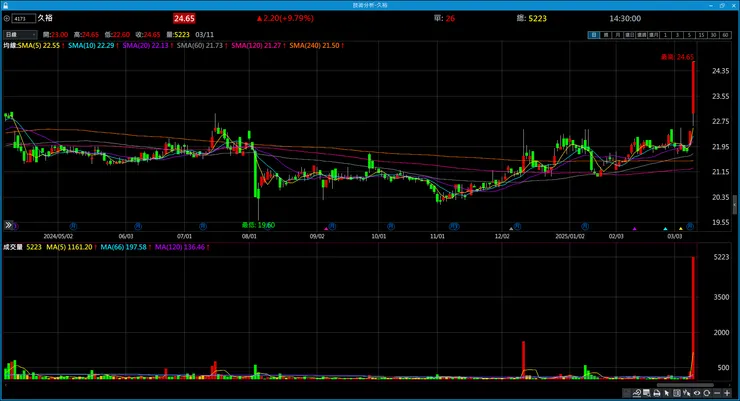This screenshot has width=740, height=401.
Task: Click the red 24.65 current price box
Action: [184, 18]
